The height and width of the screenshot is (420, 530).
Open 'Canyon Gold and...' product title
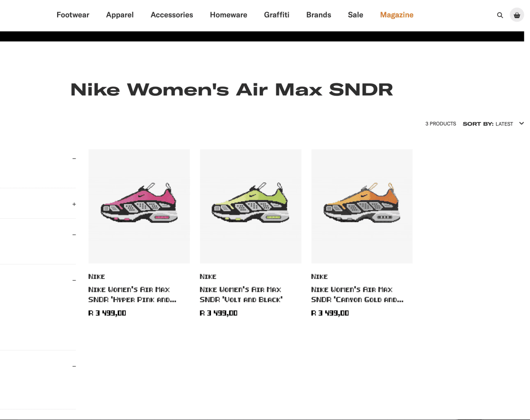(357, 294)
